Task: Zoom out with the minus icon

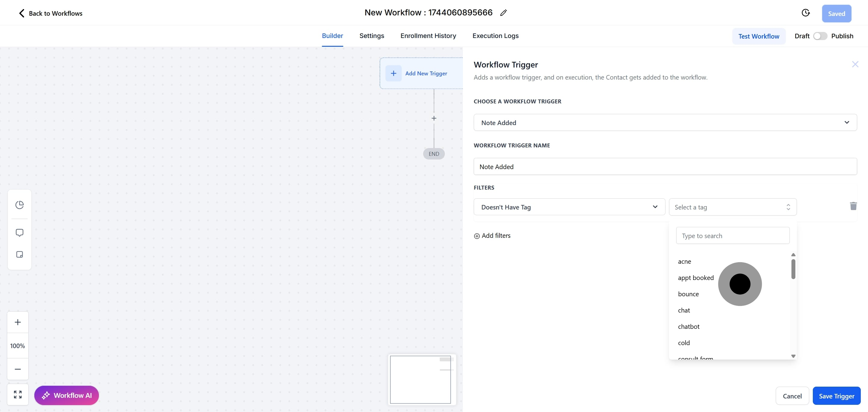Action: pos(18,369)
